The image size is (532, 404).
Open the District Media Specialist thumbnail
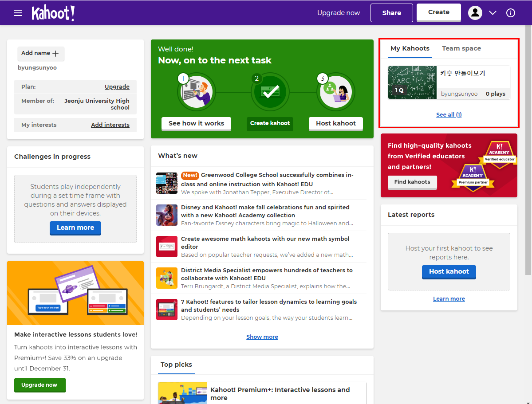click(x=166, y=278)
